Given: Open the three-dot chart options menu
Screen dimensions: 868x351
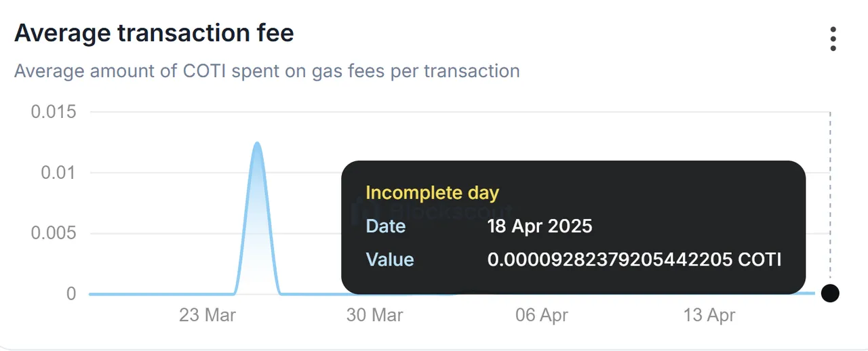Looking at the screenshot, I should coord(833,39).
